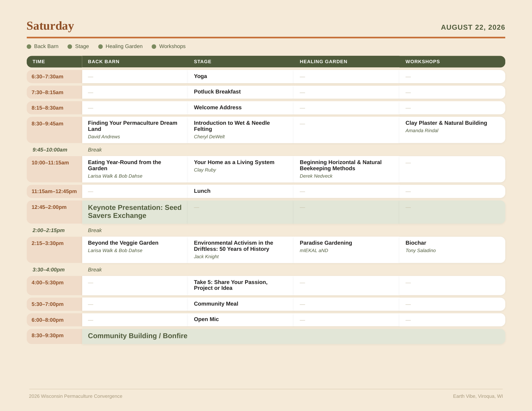This screenshot has width=532, height=411.
Task: Click presenter name Jack Knight
Action: click(206, 257)
